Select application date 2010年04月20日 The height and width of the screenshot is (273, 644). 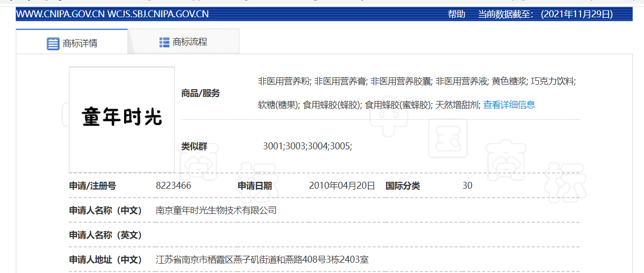[x=342, y=186]
